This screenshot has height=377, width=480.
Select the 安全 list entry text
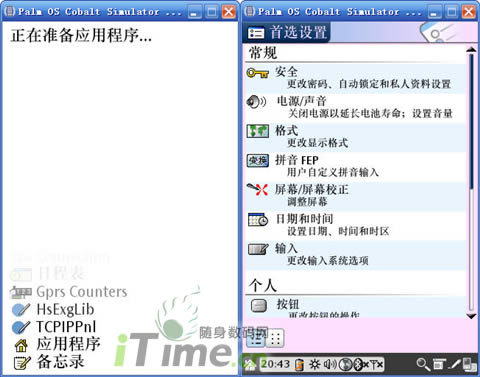(x=286, y=72)
